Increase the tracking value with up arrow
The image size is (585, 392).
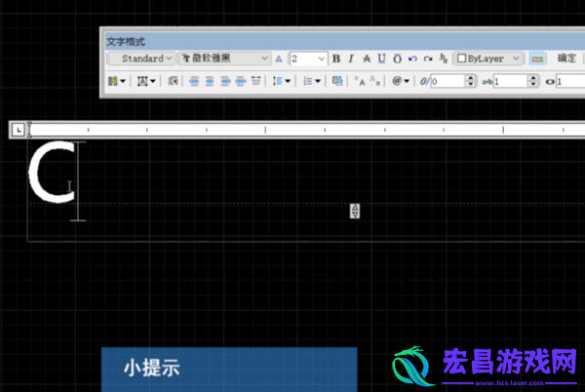(533, 78)
